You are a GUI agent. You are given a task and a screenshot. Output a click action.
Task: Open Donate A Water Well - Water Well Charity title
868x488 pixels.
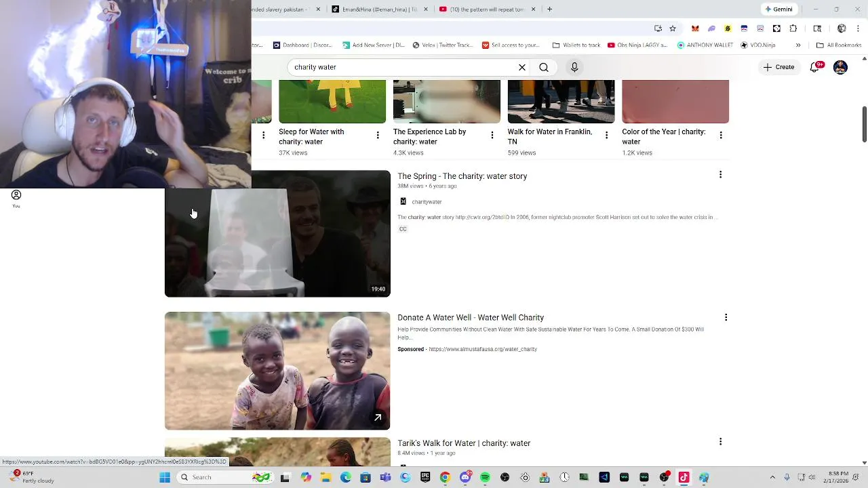tap(471, 318)
